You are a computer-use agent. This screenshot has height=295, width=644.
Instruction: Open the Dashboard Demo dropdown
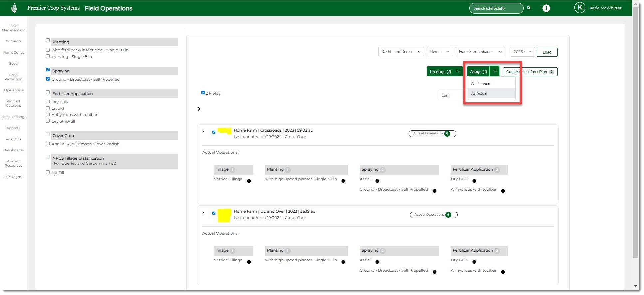(x=401, y=52)
